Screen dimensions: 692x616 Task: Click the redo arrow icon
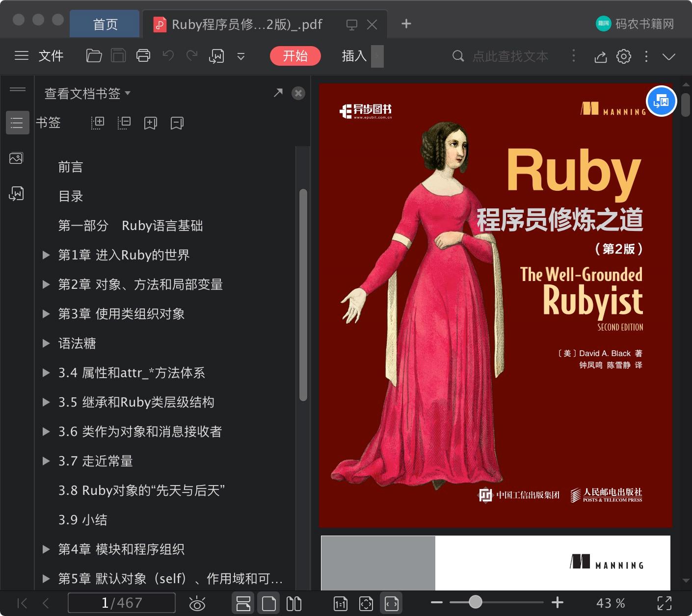pyautogui.click(x=192, y=56)
